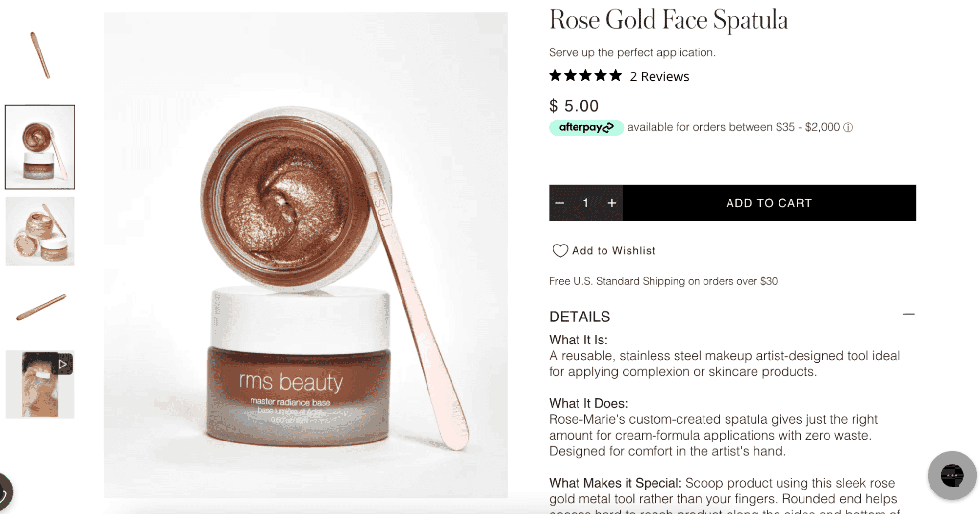This screenshot has width=980, height=514.
Task: Click the Afterpay info icon
Action: click(848, 127)
